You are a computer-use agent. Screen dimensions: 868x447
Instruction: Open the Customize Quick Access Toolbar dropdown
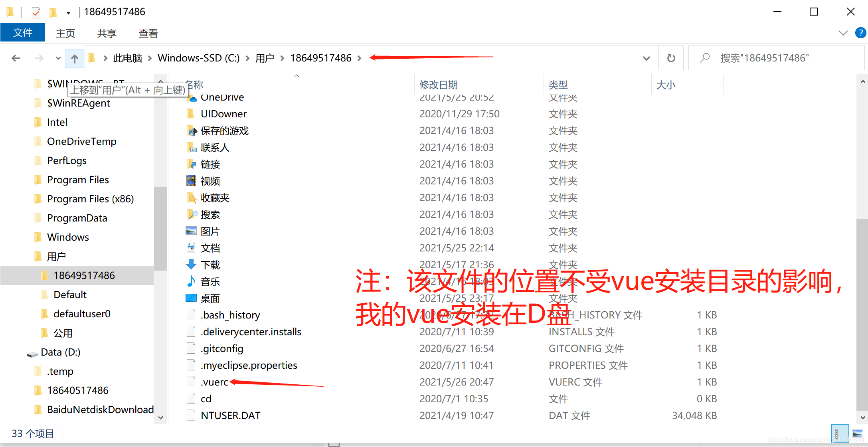68,13
